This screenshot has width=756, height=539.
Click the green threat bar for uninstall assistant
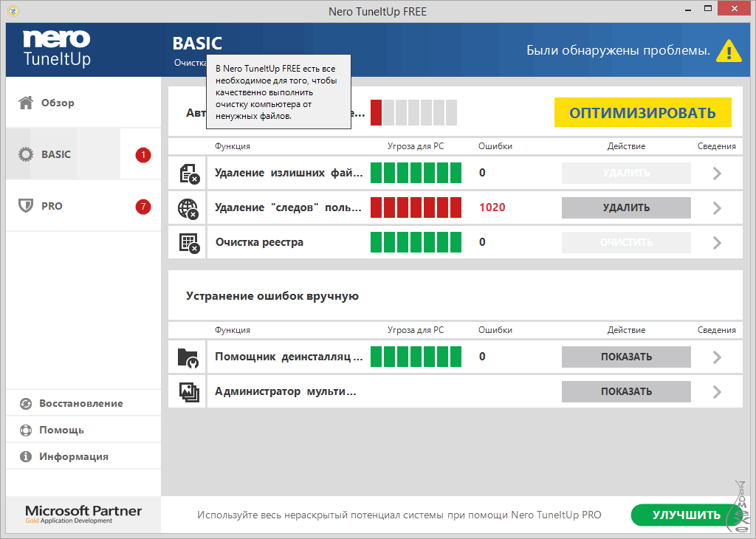tap(416, 357)
